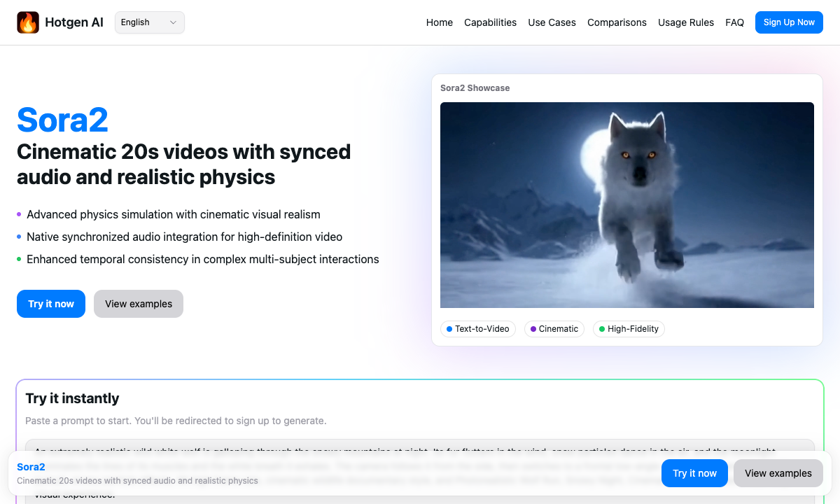
Task: Go to the Home nav link
Action: (x=439, y=22)
